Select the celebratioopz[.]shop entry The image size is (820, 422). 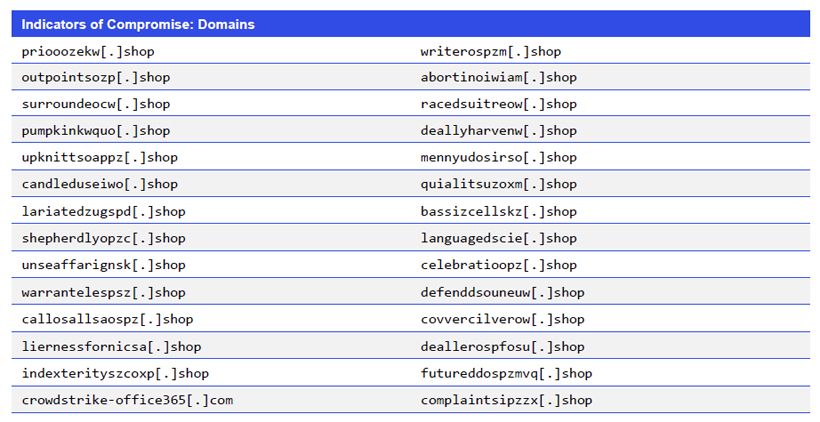tap(499, 265)
